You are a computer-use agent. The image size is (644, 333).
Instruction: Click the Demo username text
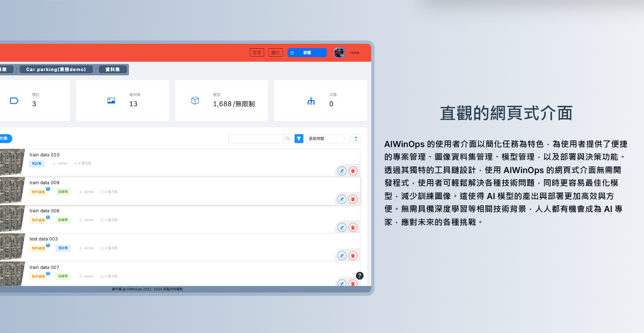[x=354, y=53]
